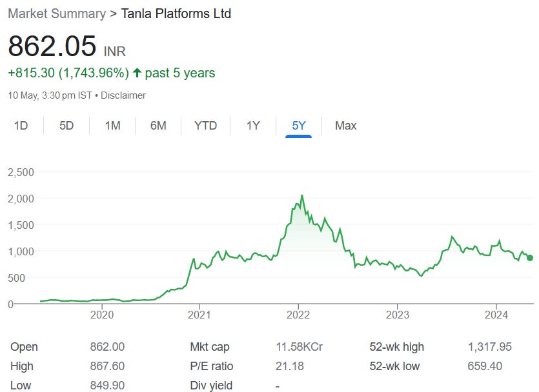Click the 2024 x-axis label

click(496, 315)
